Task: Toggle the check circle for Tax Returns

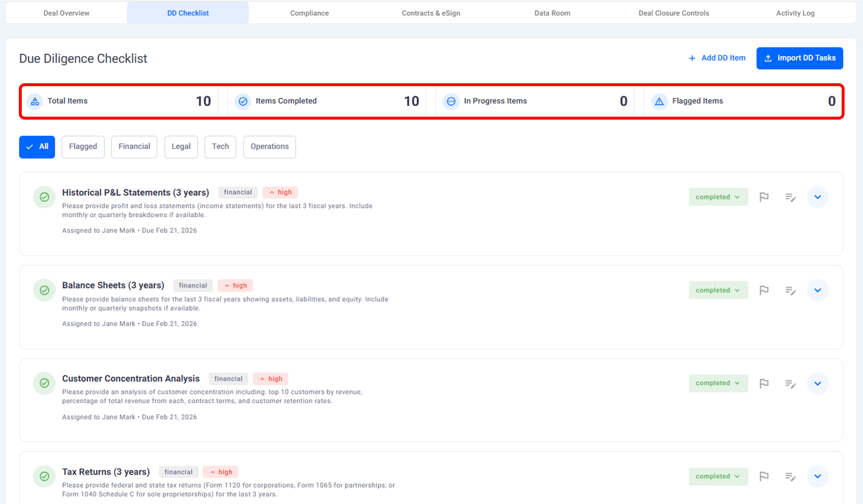Action: (x=44, y=476)
